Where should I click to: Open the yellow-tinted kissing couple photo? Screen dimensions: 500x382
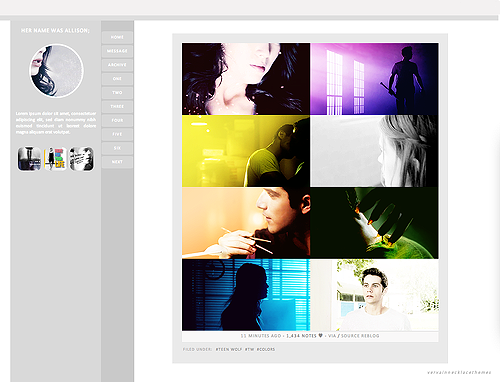point(246,151)
